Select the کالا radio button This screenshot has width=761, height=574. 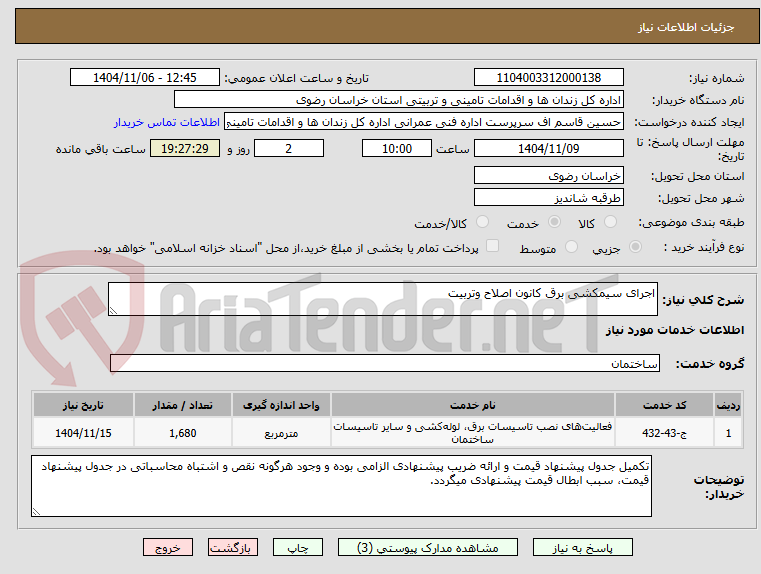point(610,222)
